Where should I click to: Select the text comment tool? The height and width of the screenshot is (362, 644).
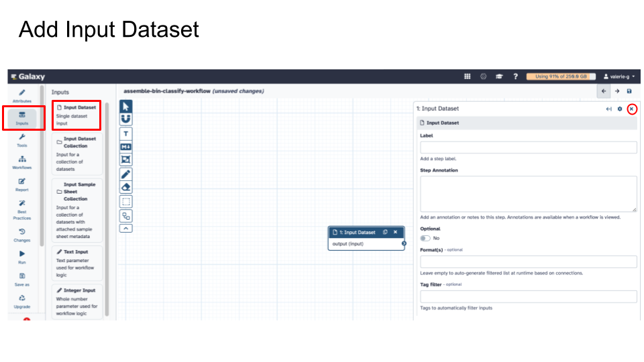(126, 134)
